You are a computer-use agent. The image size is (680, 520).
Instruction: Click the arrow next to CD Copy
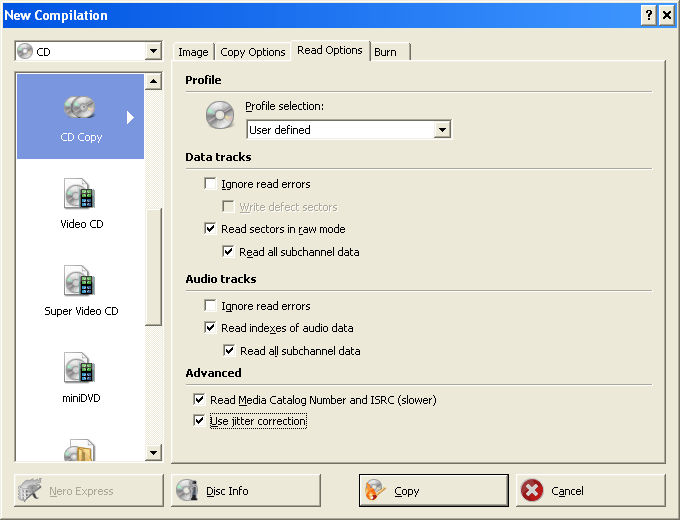click(130, 117)
